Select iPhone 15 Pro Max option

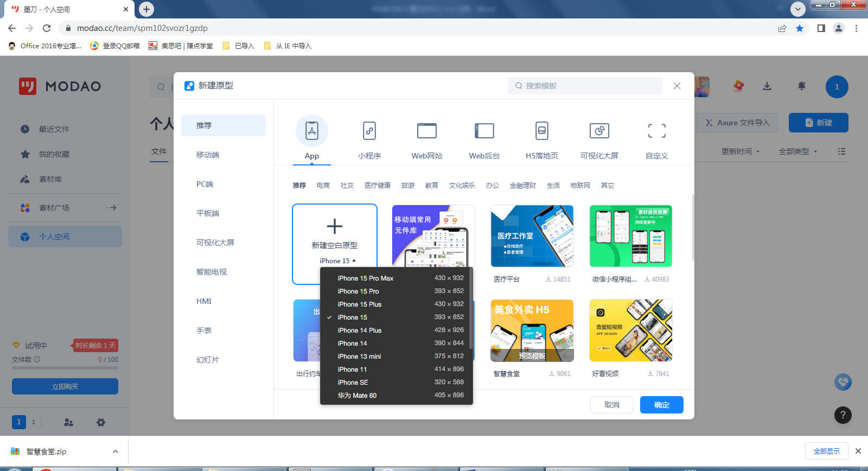tap(397, 278)
